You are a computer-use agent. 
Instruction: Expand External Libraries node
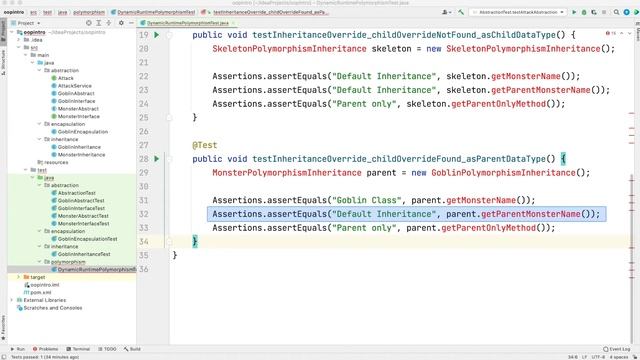pos(12,300)
